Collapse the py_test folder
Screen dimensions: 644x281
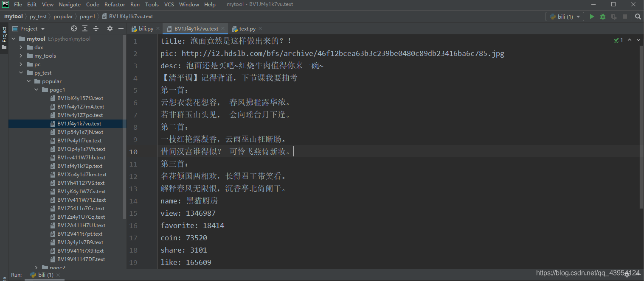pos(21,72)
